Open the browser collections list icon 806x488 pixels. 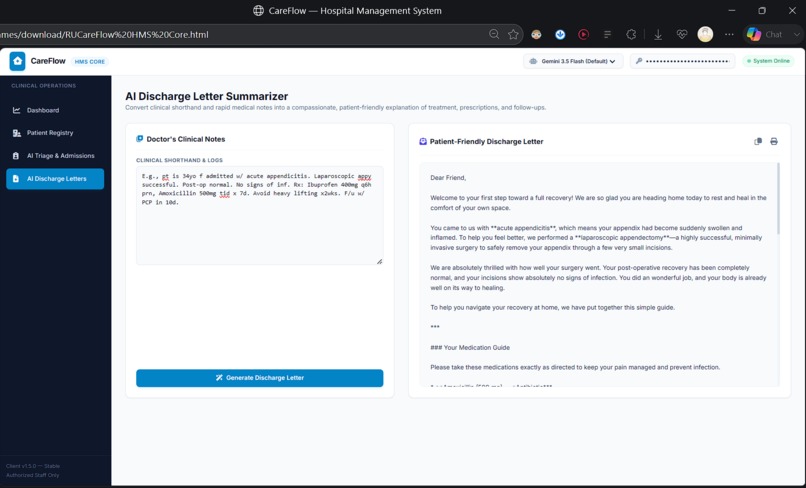607,34
